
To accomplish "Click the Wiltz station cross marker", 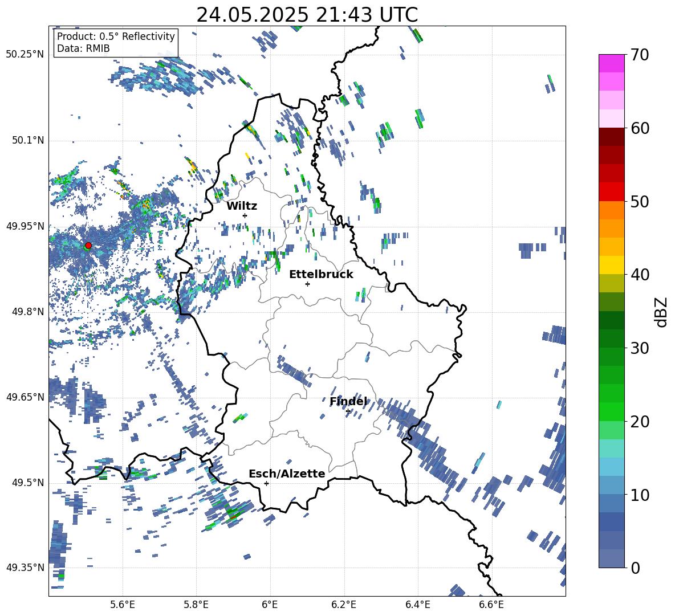I will (x=245, y=215).
